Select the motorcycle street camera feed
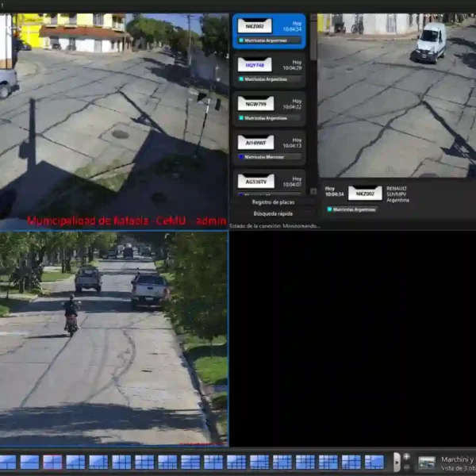Viewport: 476px width, 476px height. (113, 339)
